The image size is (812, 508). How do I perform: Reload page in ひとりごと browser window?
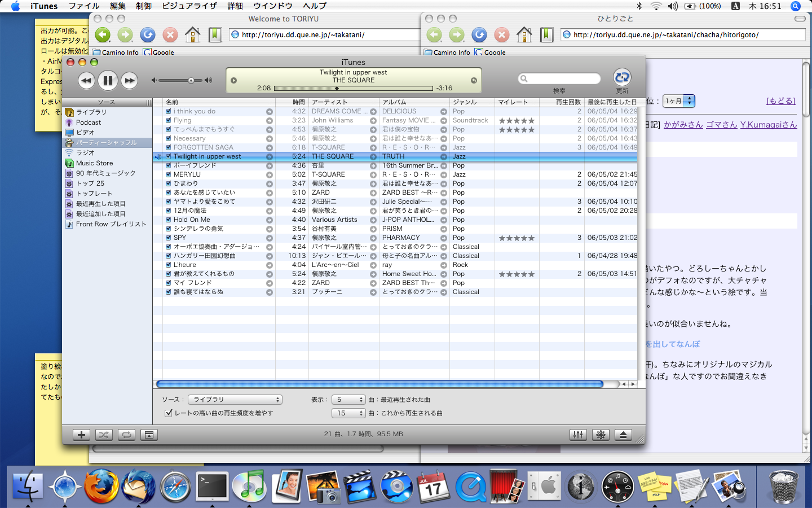[x=479, y=35]
